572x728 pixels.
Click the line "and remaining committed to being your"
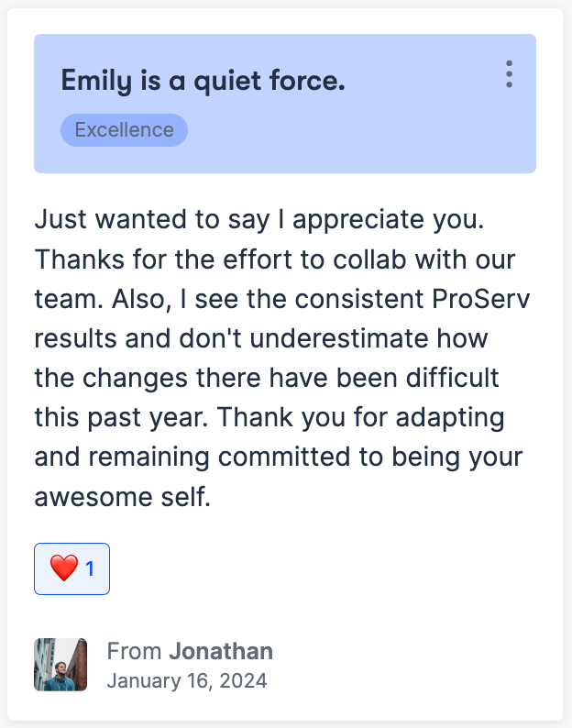pos(279,458)
